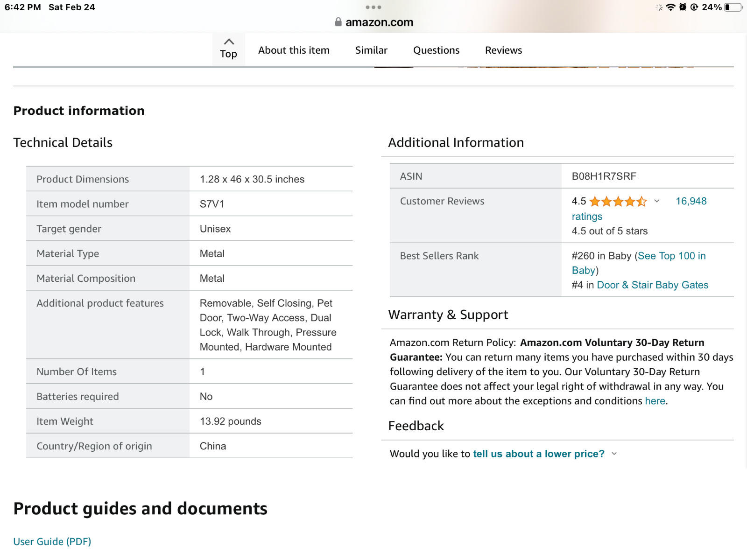
Task: Tap the three-dot multitasking menu at top
Action: click(x=373, y=7)
